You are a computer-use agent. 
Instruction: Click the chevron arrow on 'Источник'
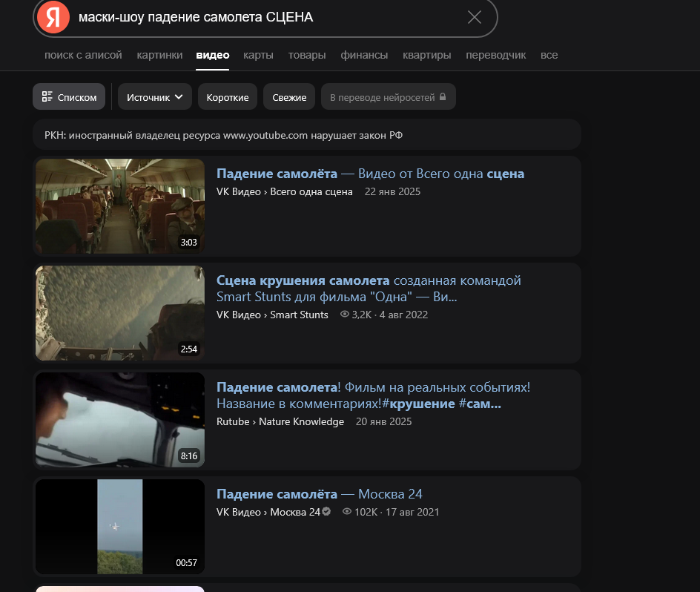179,96
